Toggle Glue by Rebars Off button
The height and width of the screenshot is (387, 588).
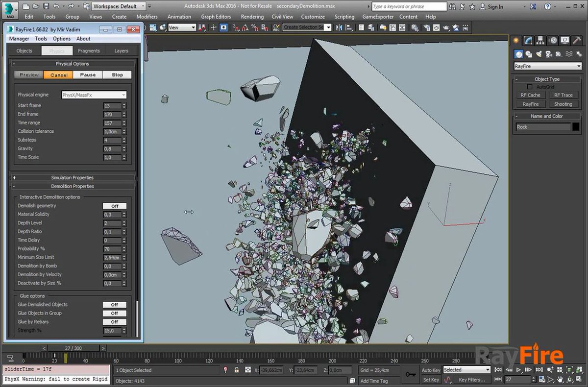coord(115,322)
